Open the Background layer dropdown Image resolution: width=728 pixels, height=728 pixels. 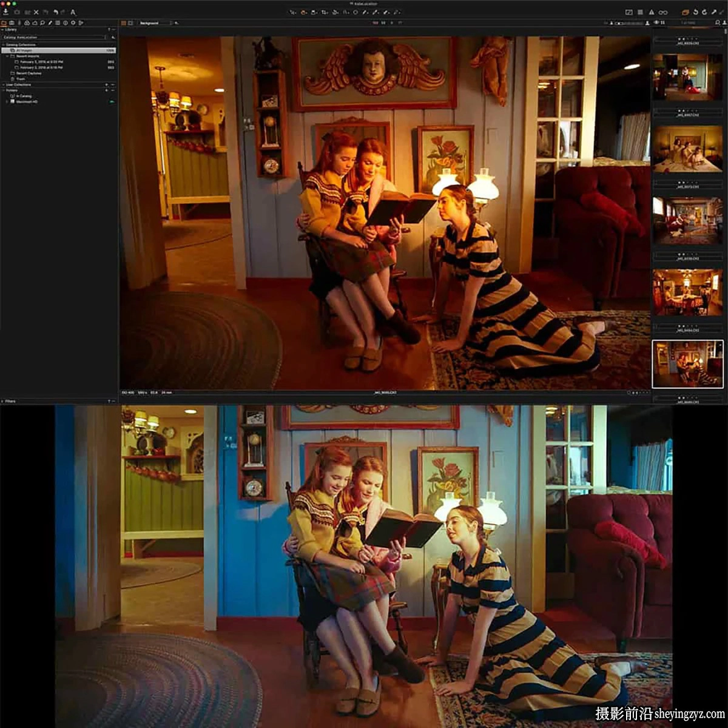pyautogui.click(x=155, y=23)
